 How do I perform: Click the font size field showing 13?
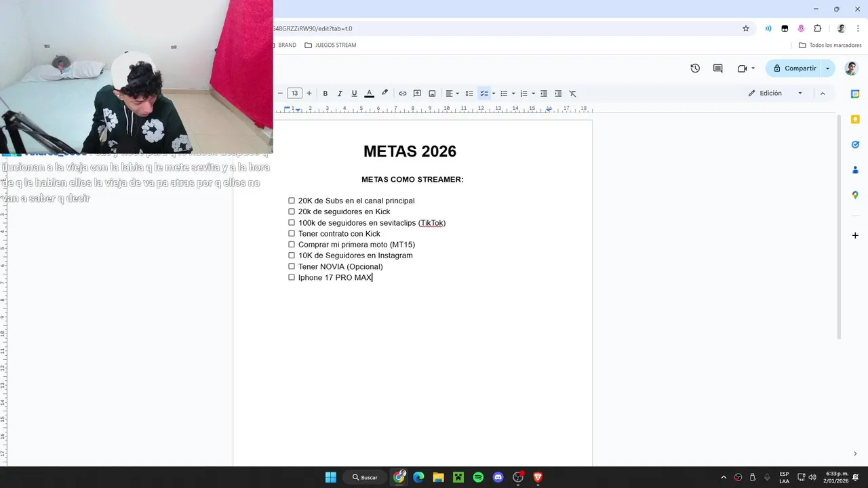tap(294, 94)
